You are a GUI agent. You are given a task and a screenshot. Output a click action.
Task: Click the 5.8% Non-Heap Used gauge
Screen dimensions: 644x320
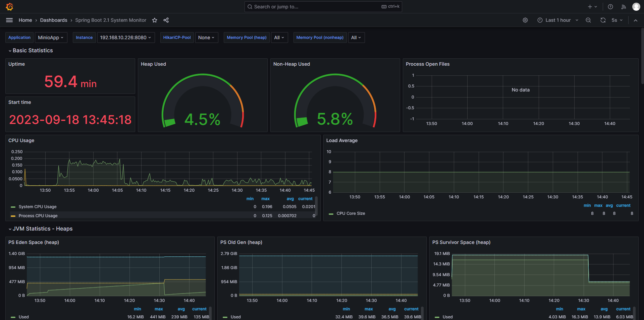pos(335,101)
